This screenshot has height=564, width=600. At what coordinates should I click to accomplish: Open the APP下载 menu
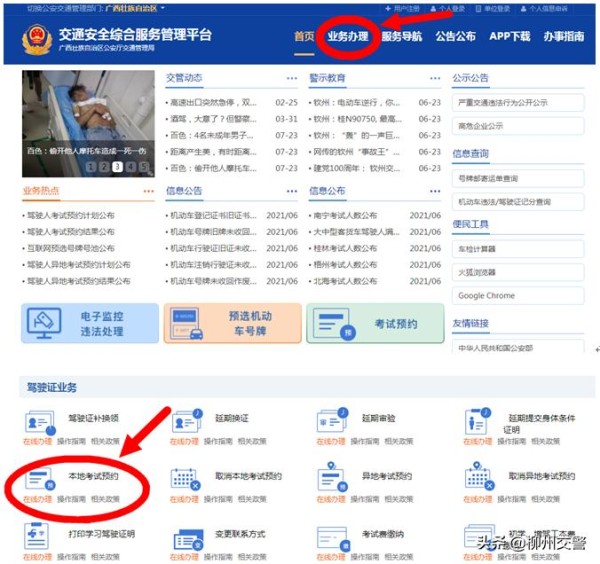click(510, 36)
